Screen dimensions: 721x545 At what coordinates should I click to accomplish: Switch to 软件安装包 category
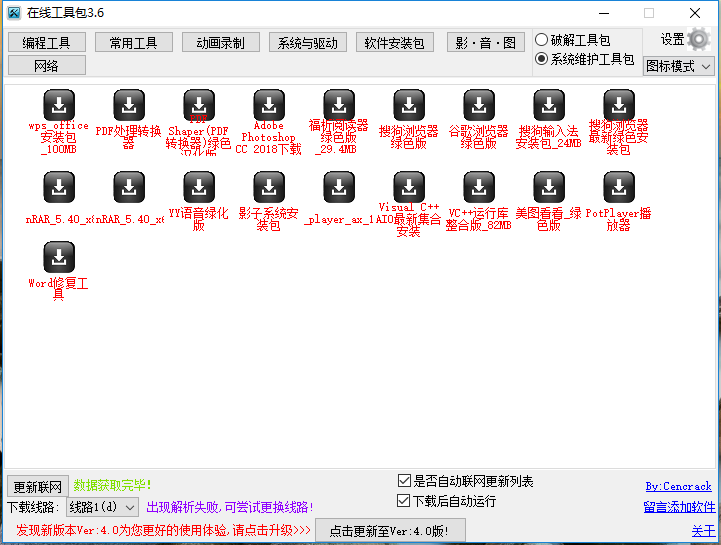pos(395,42)
